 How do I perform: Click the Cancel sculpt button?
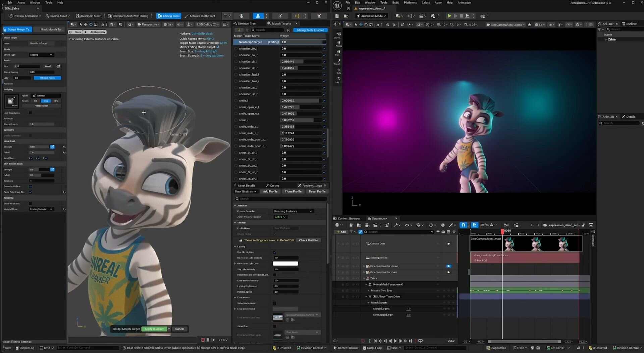pyautogui.click(x=179, y=329)
